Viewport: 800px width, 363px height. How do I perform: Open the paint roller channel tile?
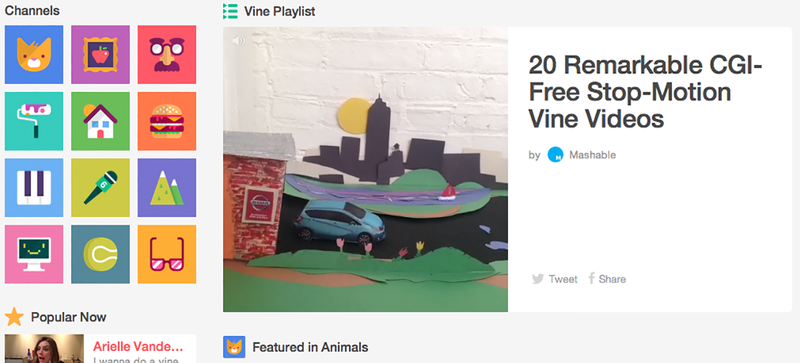34,121
